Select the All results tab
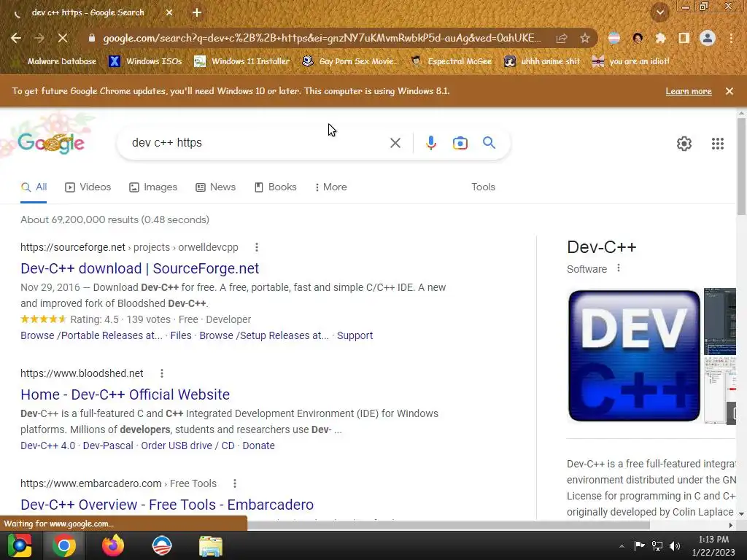 point(34,187)
